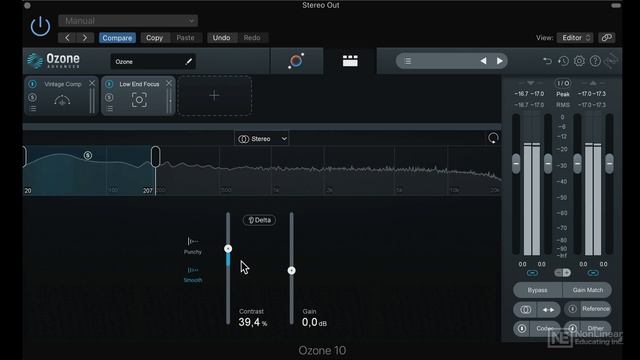Image resolution: width=640 pixels, height=360 pixels.
Task: Go to next preset arrow
Action: [85, 38]
